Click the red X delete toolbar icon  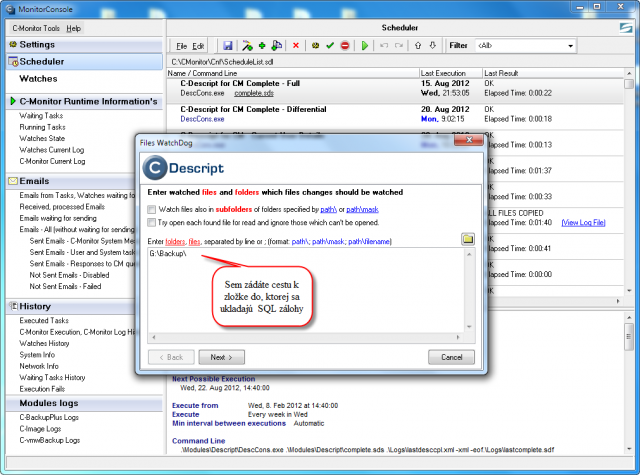296,46
